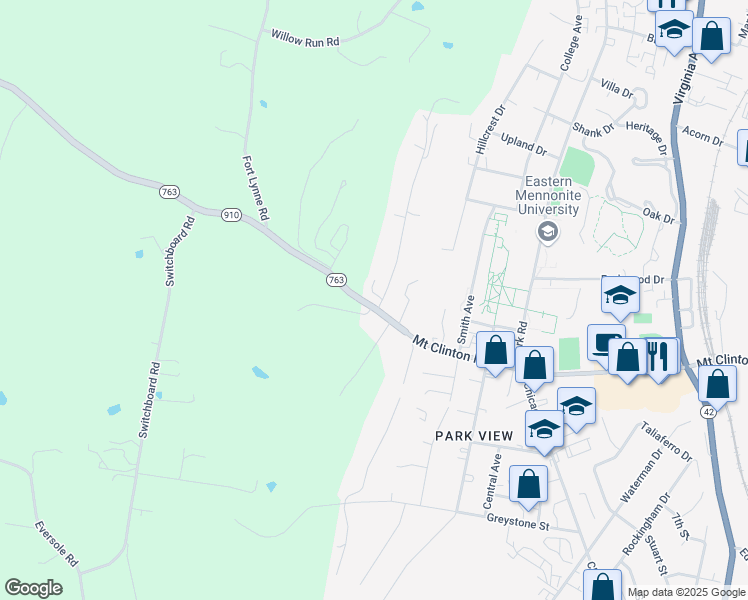The height and width of the screenshot is (600, 748).
Task: Click the Virginia Ave label
Action: coord(685,77)
